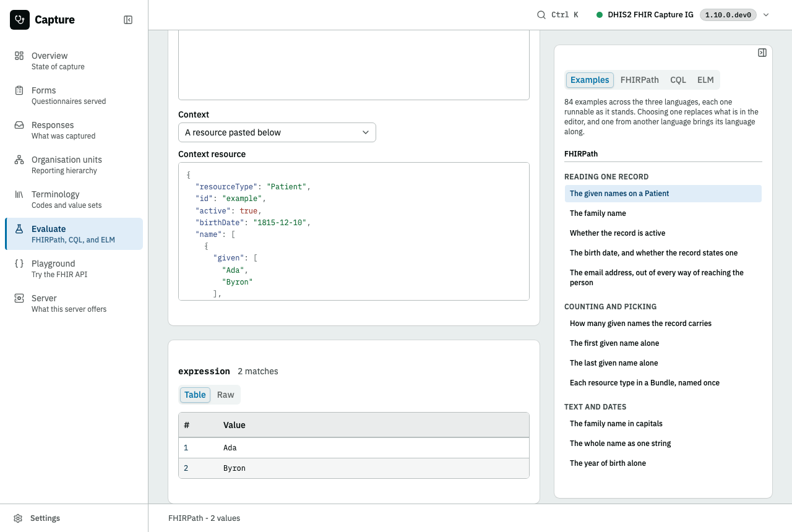Click the Capture stethoscope logo
The image size is (792, 532).
pos(20,20)
